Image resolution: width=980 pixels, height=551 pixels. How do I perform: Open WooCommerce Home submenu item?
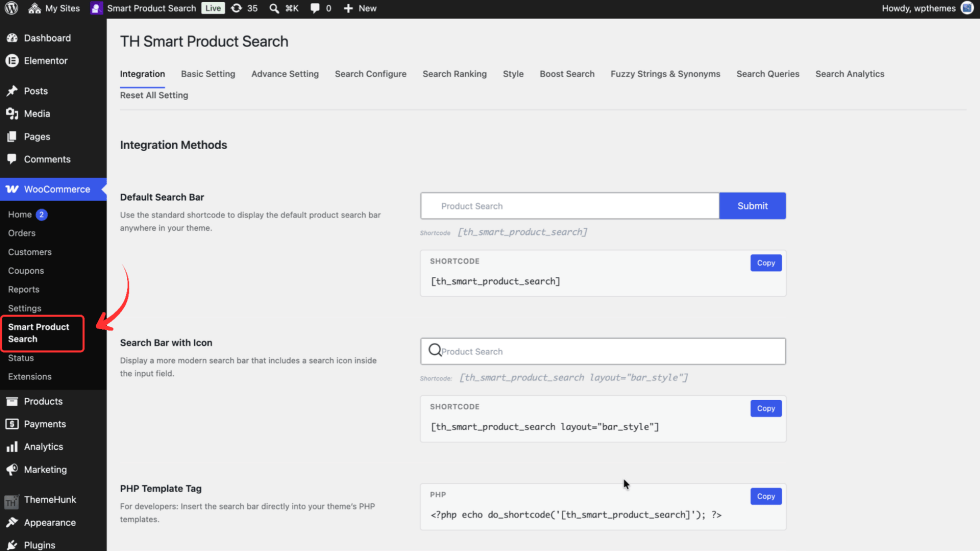click(19, 214)
